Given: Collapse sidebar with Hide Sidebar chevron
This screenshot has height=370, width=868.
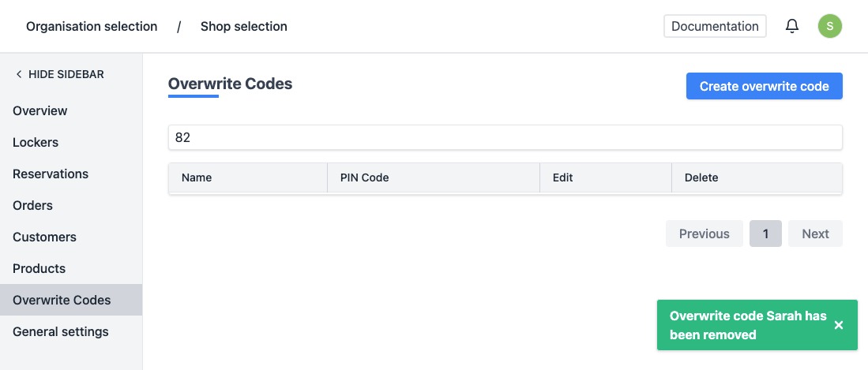Looking at the screenshot, I should point(19,74).
